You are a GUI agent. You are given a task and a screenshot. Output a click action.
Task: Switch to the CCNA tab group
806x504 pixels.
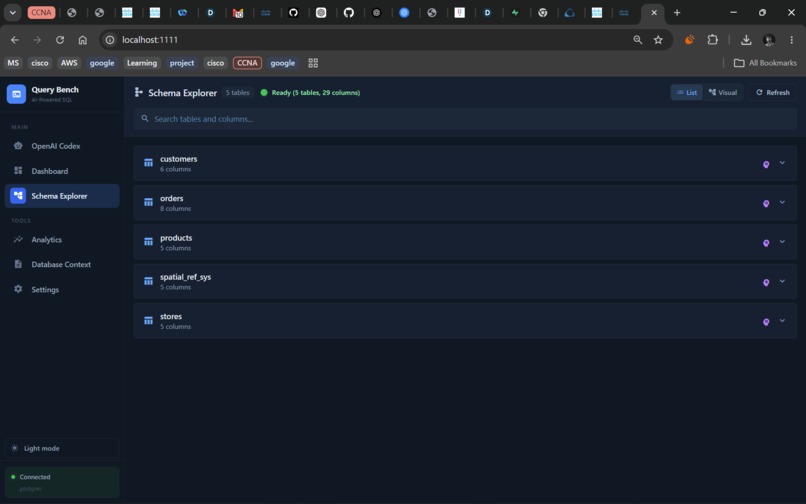(41, 13)
